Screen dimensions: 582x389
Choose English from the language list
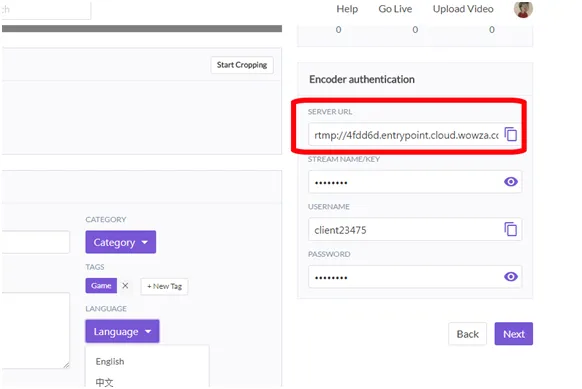point(110,362)
